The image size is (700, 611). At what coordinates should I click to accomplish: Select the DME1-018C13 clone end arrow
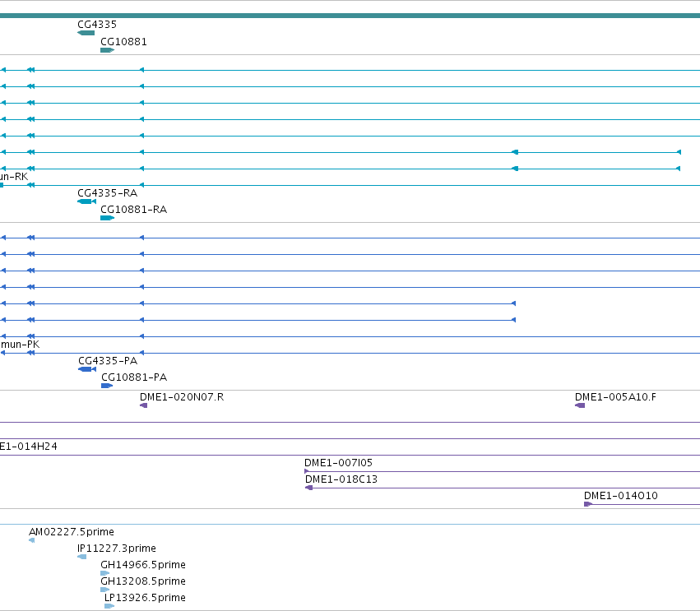tap(309, 488)
